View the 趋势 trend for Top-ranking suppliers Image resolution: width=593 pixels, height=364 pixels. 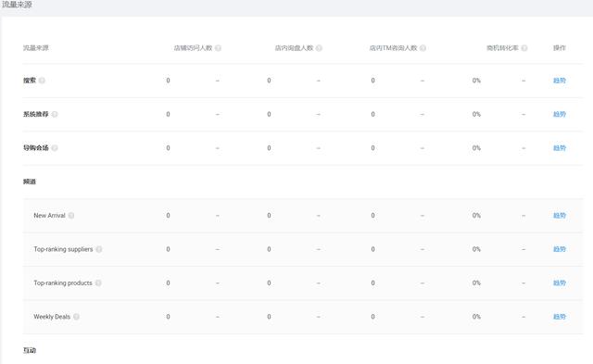[x=560, y=249]
